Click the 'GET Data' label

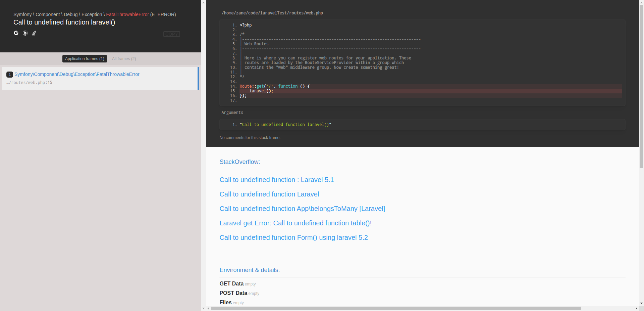click(x=231, y=284)
